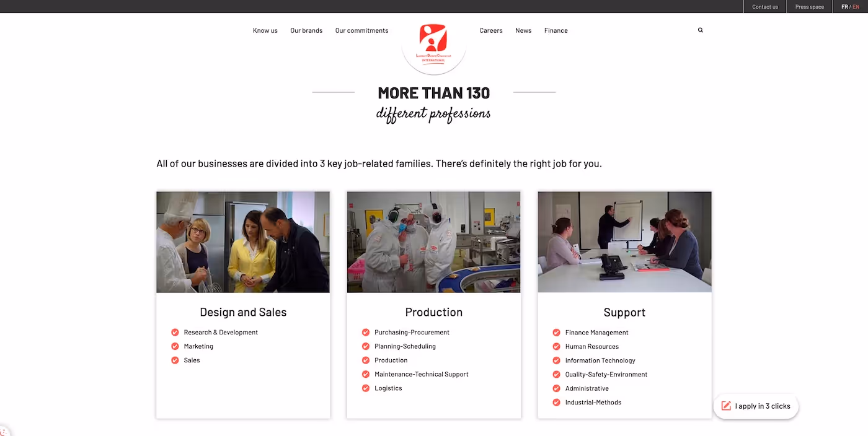This screenshot has height=436, width=868.
Task: Select the checkmark beside Research & Development
Action: point(175,332)
